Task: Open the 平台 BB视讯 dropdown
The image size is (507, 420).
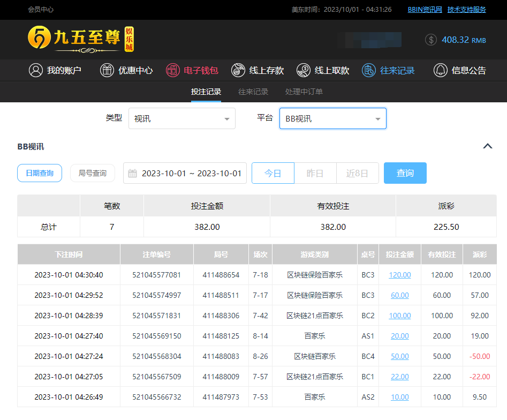Action: (x=332, y=118)
